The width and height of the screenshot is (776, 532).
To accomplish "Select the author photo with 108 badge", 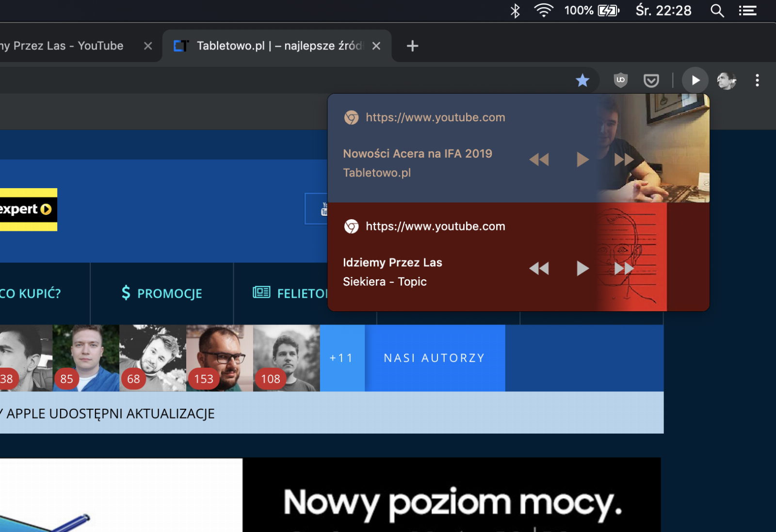I will (x=287, y=358).
